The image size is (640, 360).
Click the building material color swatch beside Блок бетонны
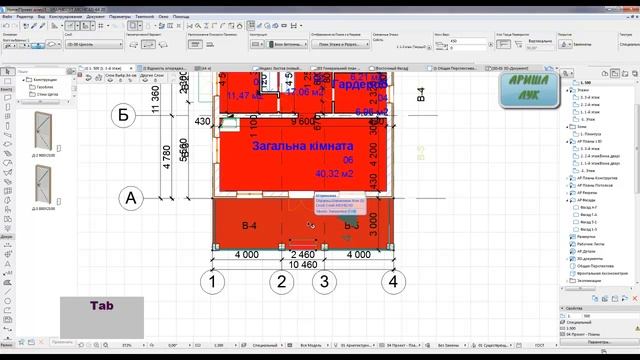pos(271,44)
